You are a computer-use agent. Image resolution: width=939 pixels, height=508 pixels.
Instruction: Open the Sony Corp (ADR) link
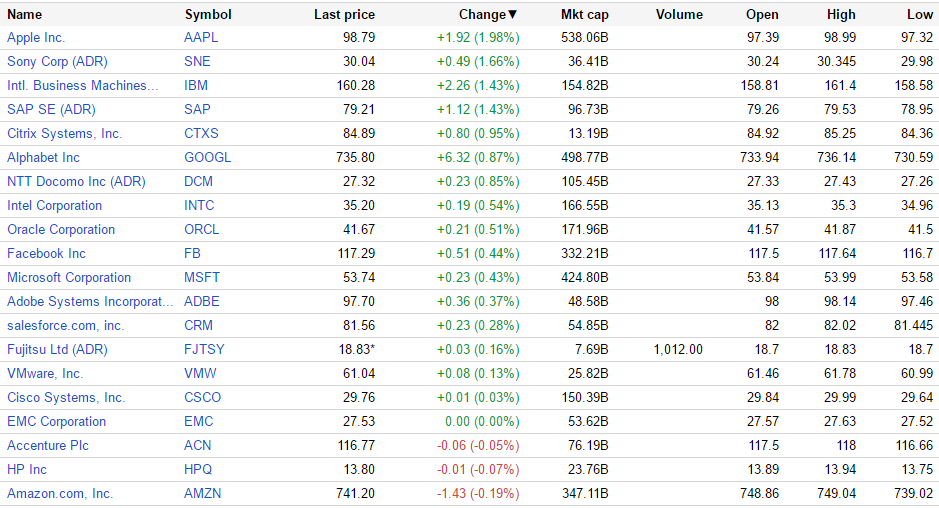point(57,61)
